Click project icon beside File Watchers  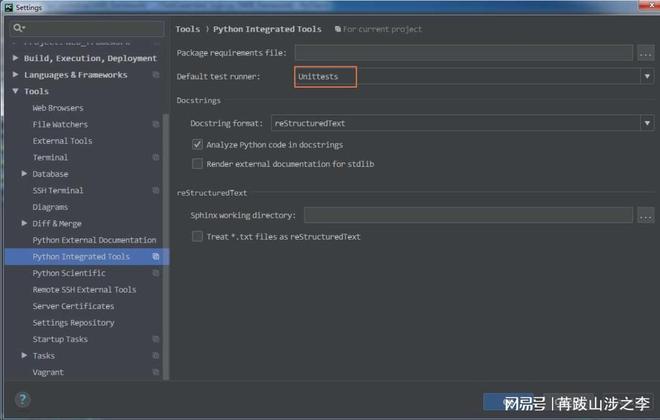point(156,124)
